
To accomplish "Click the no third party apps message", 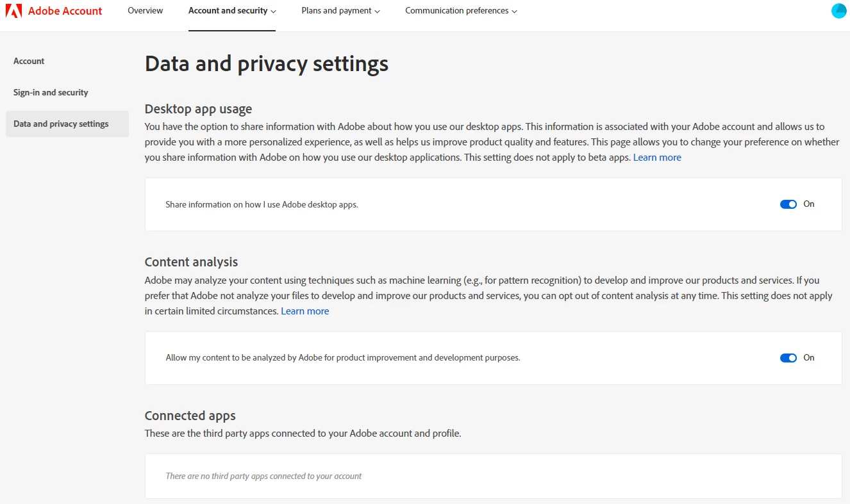I will [263, 476].
